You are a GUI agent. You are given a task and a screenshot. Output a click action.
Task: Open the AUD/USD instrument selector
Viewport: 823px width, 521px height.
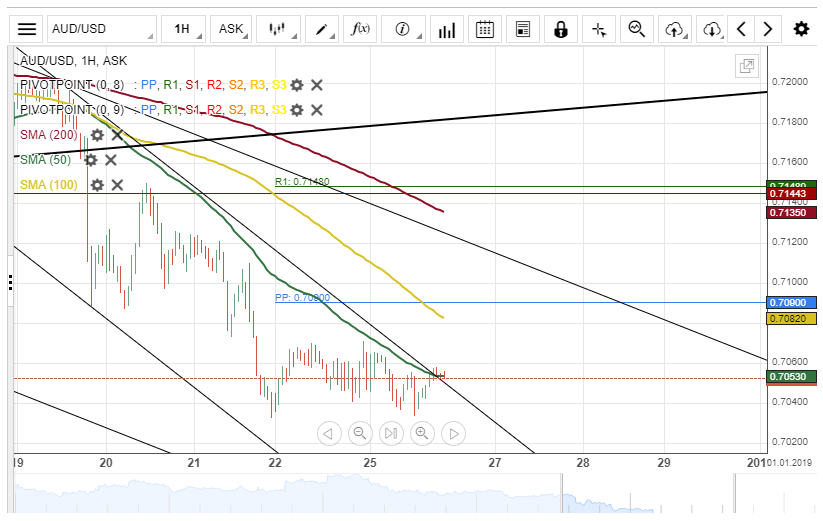[x=102, y=29]
